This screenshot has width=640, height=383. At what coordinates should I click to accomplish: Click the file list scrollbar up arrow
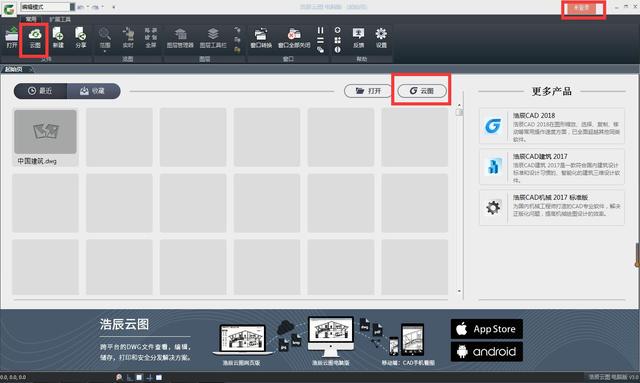(x=459, y=105)
